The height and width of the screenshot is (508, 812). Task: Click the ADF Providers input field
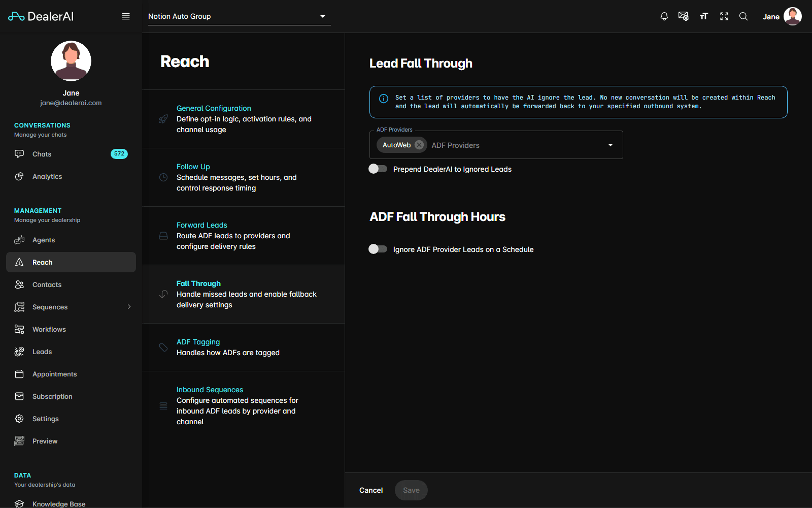pos(496,145)
